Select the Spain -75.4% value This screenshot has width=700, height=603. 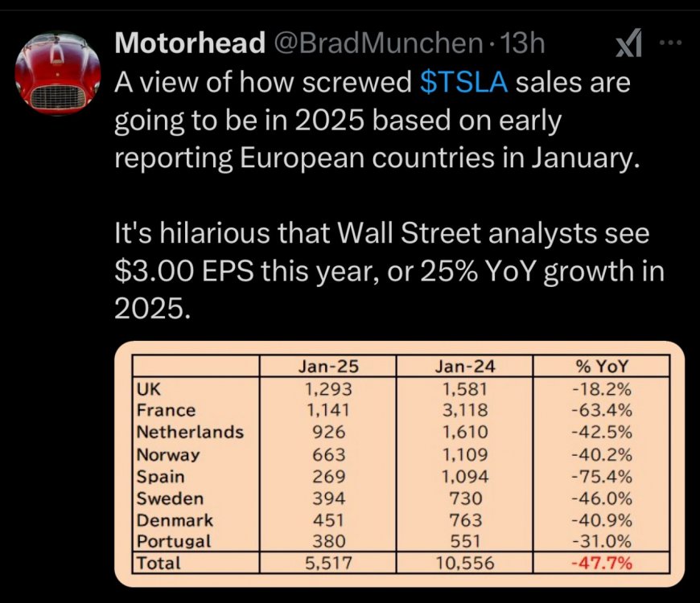coord(601,475)
